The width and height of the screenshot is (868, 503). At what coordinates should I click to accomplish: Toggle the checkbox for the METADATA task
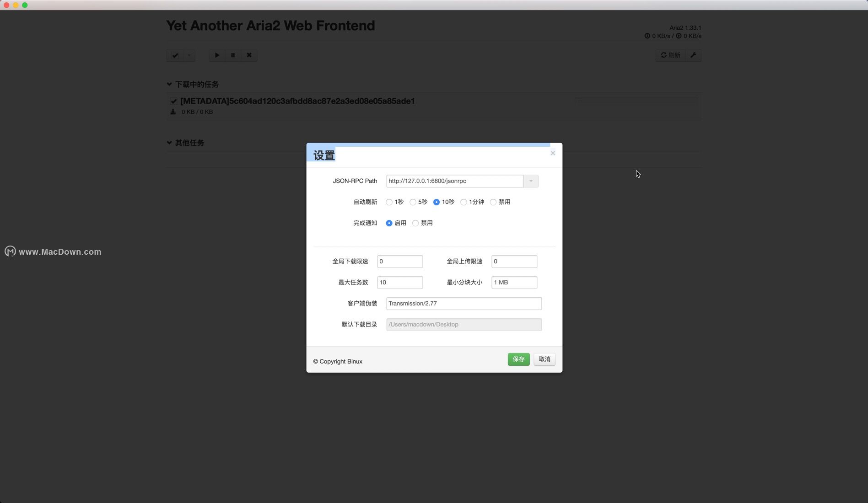pyautogui.click(x=174, y=102)
